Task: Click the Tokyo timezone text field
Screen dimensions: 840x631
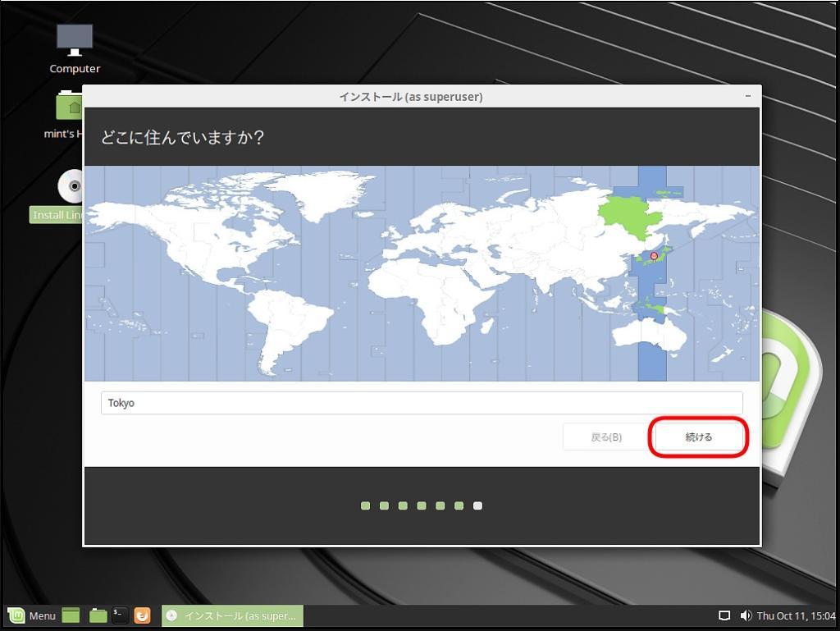Action: pyautogui.click(x=422, y=403)
